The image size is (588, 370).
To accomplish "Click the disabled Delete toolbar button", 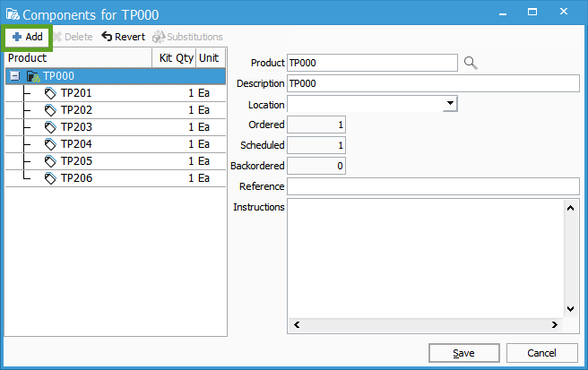I will click(73, 37).
